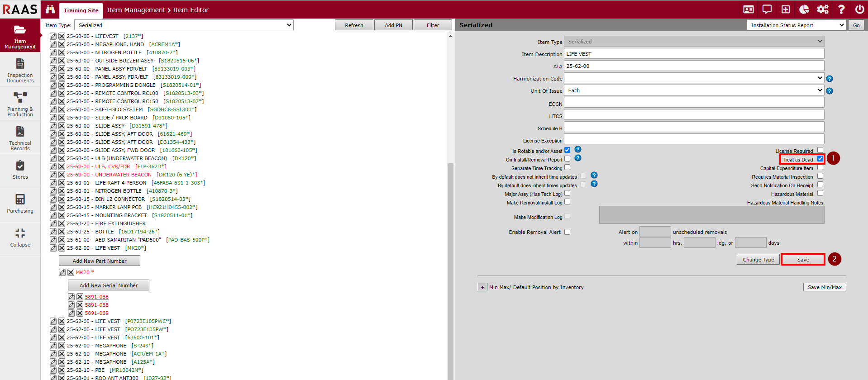The image size is (868, 380).
Task: Uncheck the Treat as Dead checkbox
Action: 820,159
